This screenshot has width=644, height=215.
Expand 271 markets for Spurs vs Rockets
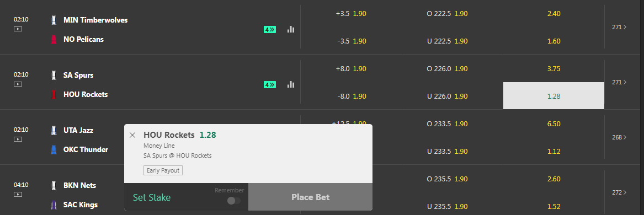pyautogui.click(x=619, y=82)
